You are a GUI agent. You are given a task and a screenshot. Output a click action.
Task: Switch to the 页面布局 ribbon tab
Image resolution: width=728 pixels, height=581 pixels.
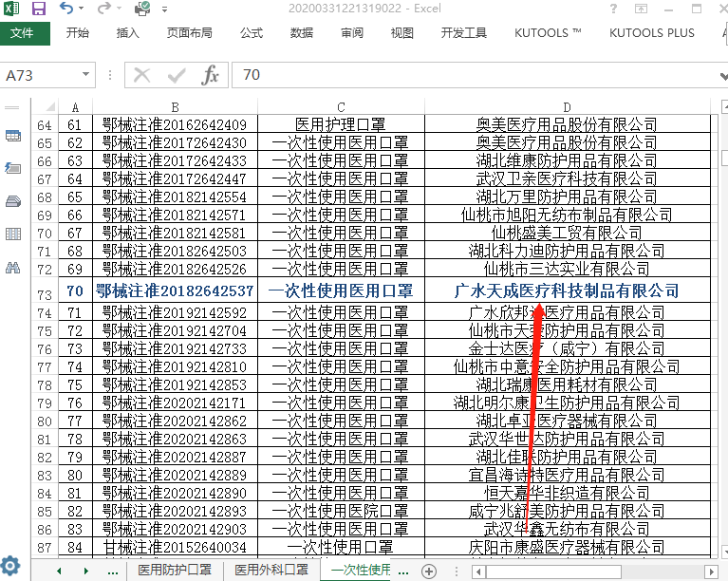coord(190,33)
